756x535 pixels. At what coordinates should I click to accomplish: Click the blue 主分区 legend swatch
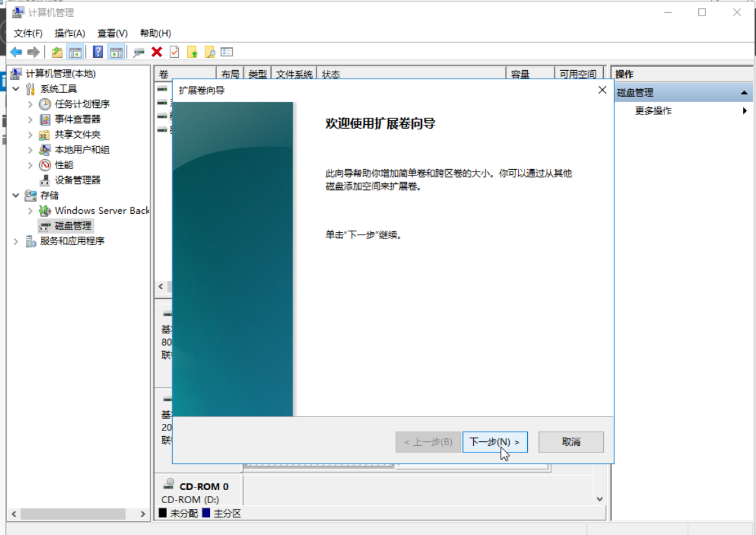pyautogui.click(x=206, y=513)
